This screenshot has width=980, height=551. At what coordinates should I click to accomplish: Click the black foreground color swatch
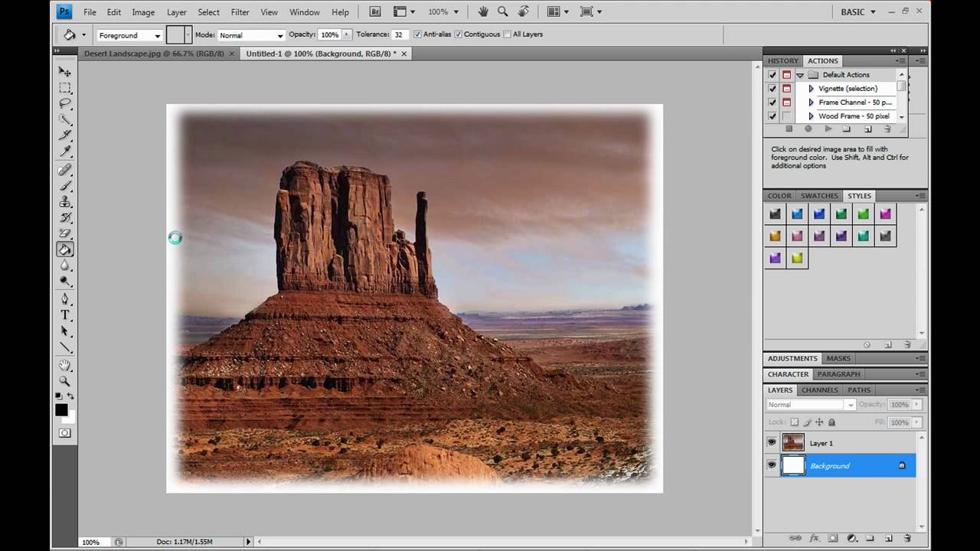(x=61, y=410)
